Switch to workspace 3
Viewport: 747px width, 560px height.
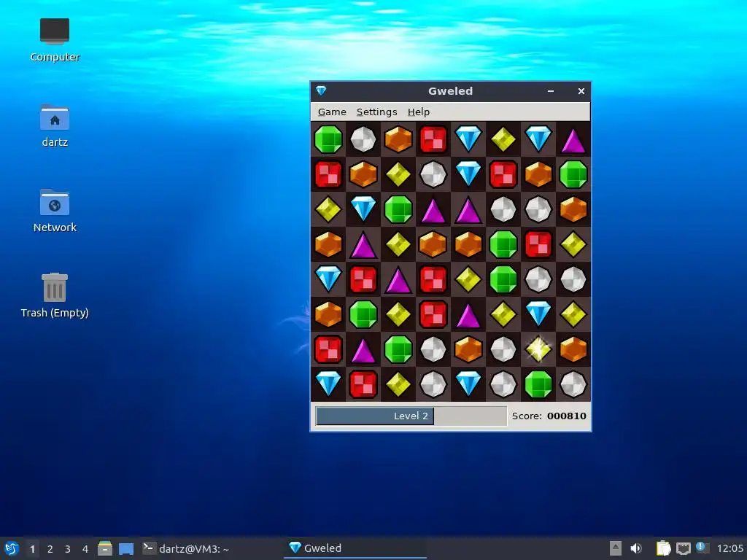pyautogui.click(x=68, y=549)
